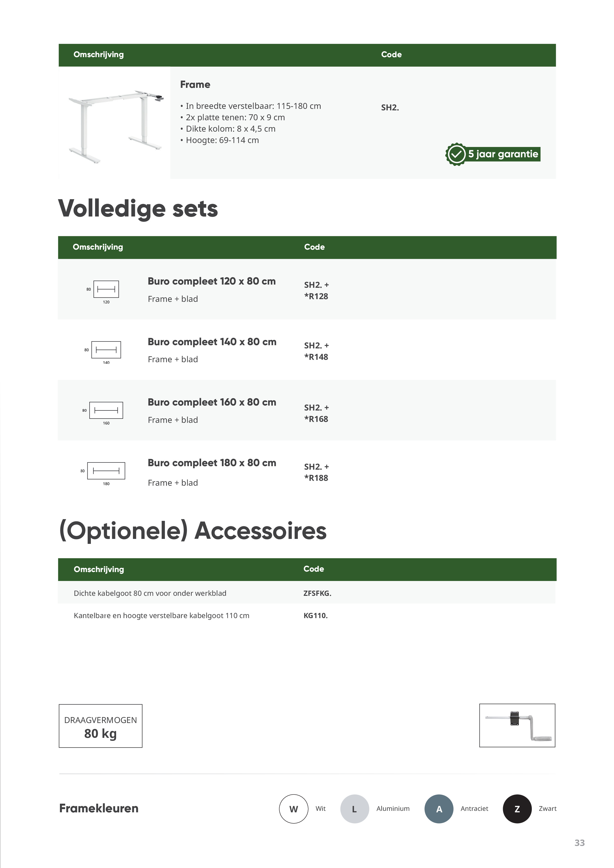Select the Zwart Z color swatch
The image size is (614, 868).
point(517,809)
